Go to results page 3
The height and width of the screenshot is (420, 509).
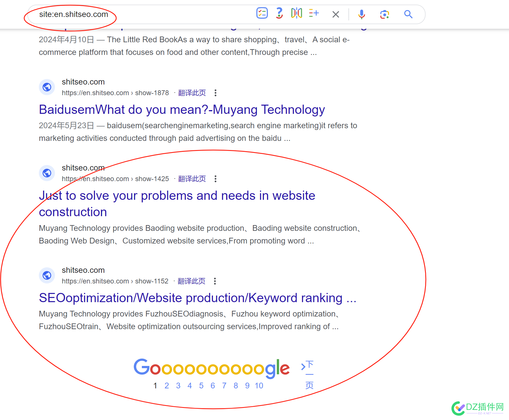178,386
